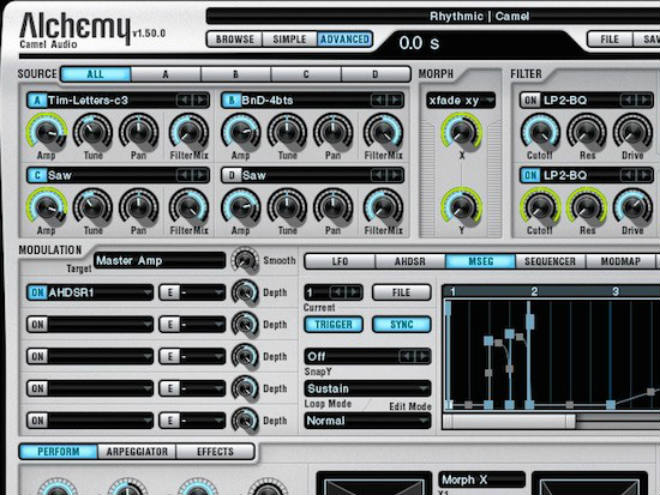
Task: Click the source D FilterMix knob
Action: (x=383, y=205)
